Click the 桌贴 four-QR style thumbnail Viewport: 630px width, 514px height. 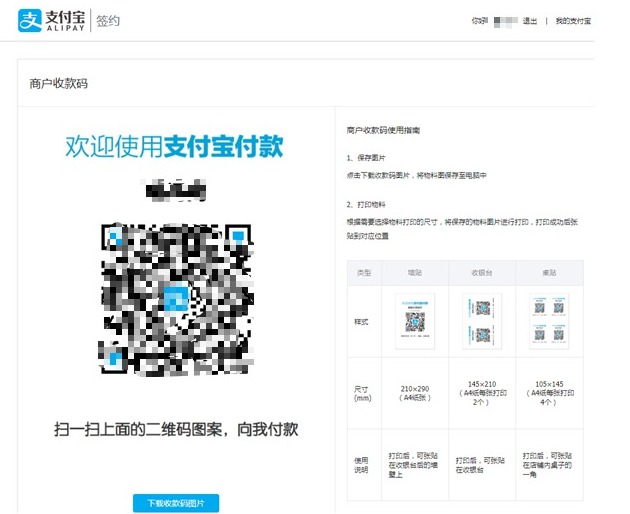coord(549,321)
